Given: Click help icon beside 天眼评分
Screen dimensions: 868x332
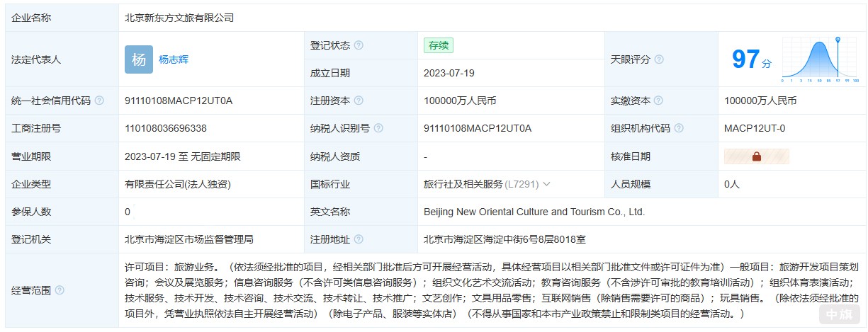Looking at the screenshot, I should (x=659, y=59).
